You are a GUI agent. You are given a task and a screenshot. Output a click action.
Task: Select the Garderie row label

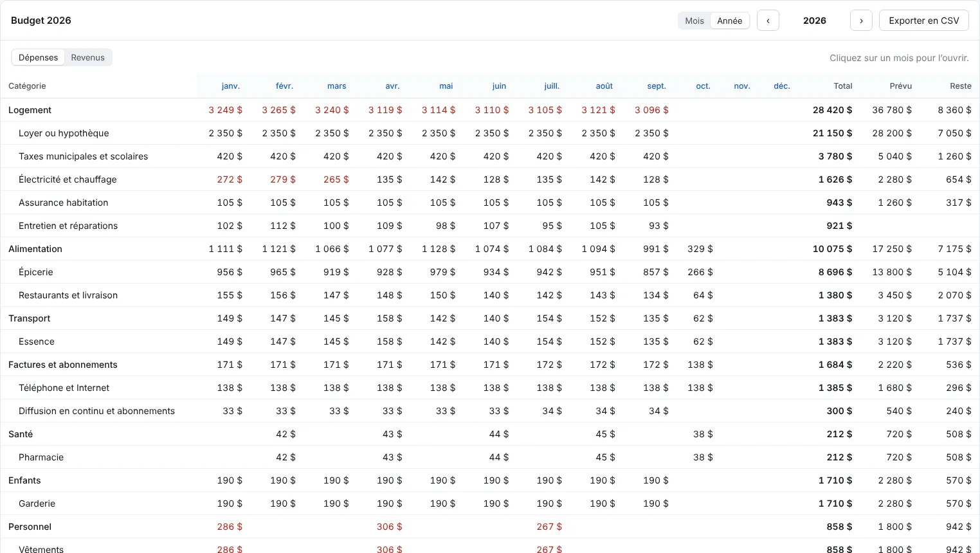(x=37, y=503)
